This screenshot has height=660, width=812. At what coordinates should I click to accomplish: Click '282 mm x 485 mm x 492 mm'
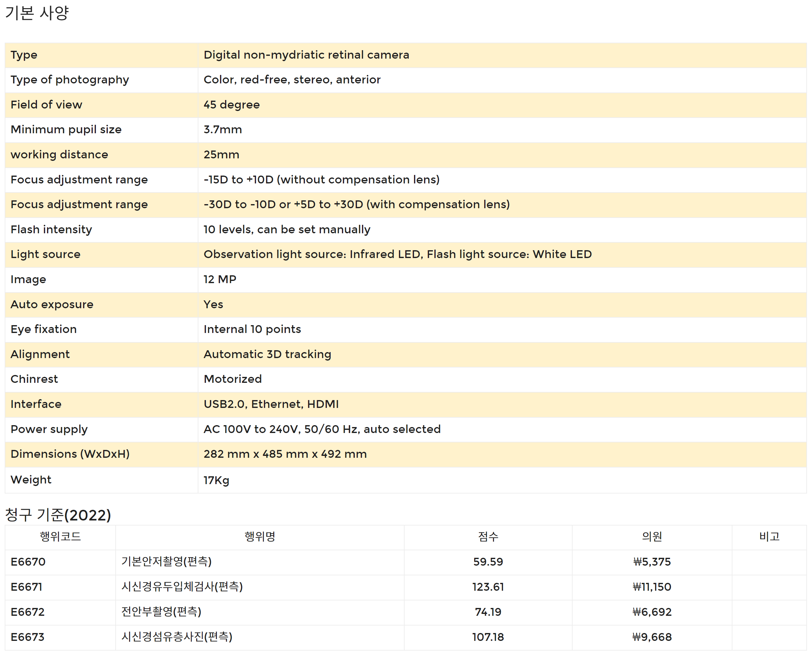tap(286, 454)
